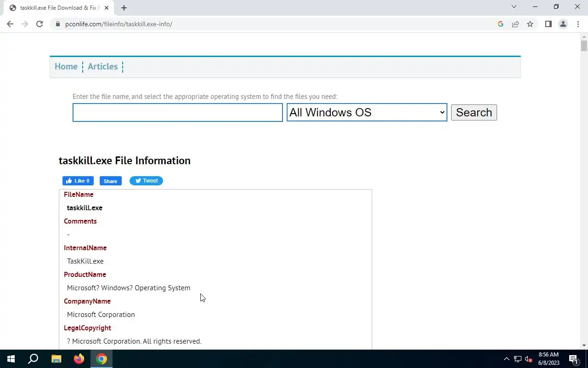The width and height of the screenshot is (588, 368).
Task: Select the Microsoft Corporation company value
Action: [x=101, y=315]
